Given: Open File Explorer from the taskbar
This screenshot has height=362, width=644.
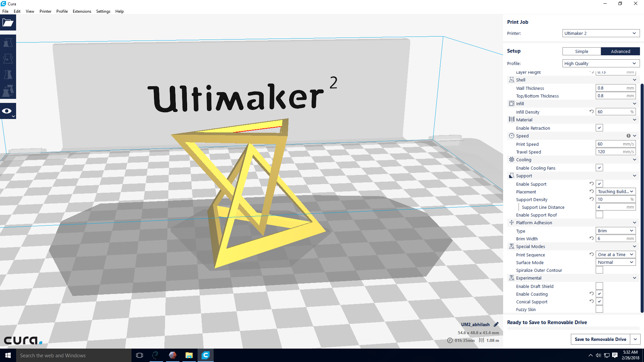Looking at the screenshot, I should 189,355.
